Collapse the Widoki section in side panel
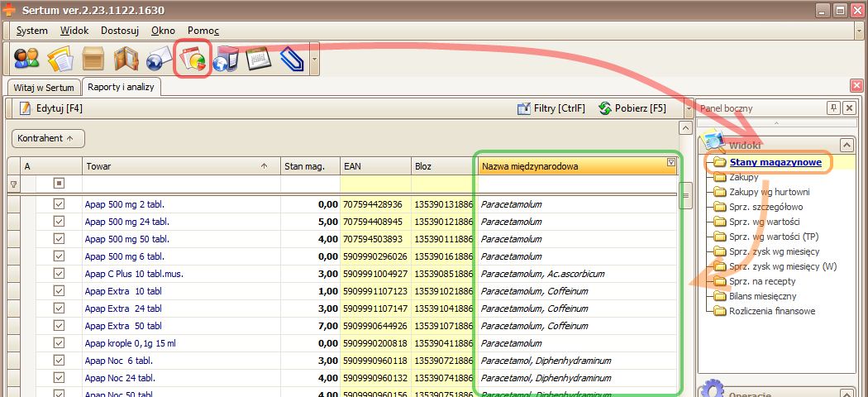Image resolution: width=868 pixels, height=397 pixels. [845, 144]
